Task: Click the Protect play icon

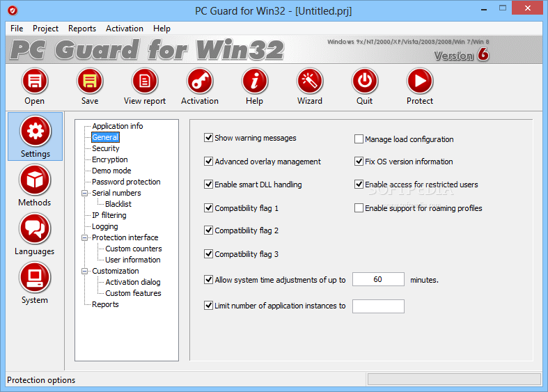Action: pyautogui.click(x=420, y=81)
